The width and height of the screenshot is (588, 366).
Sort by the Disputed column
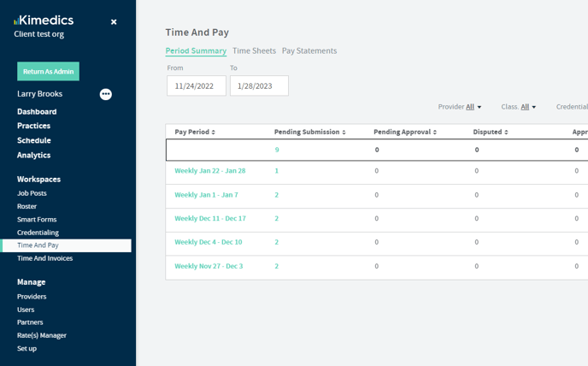pyautogui.click(x=491, y=132)
